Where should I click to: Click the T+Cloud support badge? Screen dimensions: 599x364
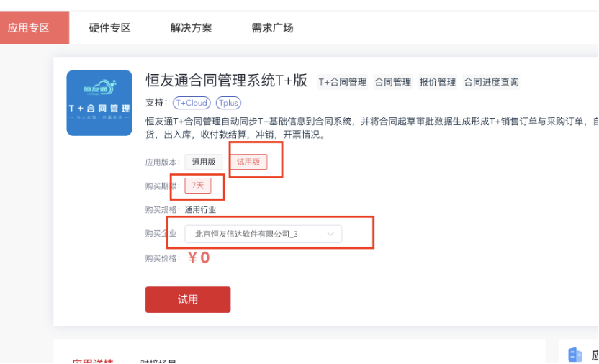pyautogui.click(x=192, y=103)
